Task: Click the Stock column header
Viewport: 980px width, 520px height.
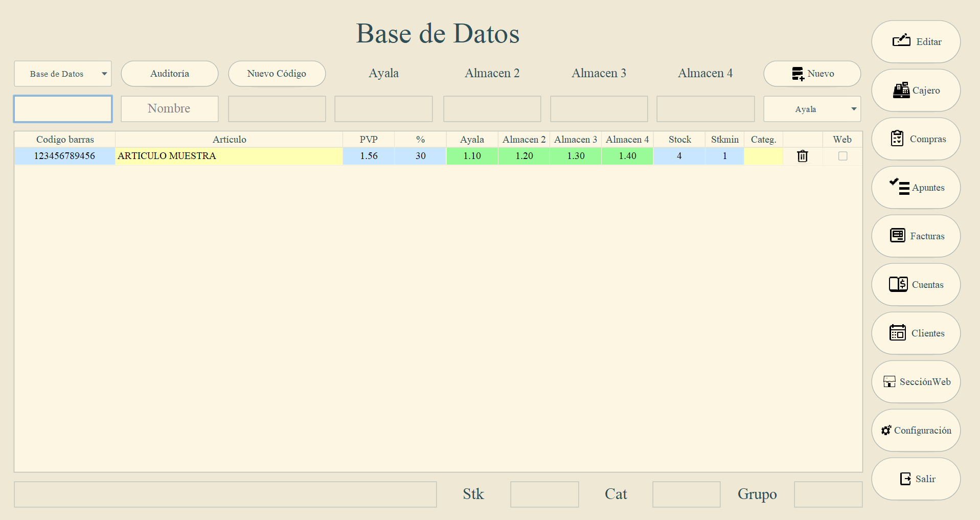Action: pyautogui.click(x=679, y=140)
